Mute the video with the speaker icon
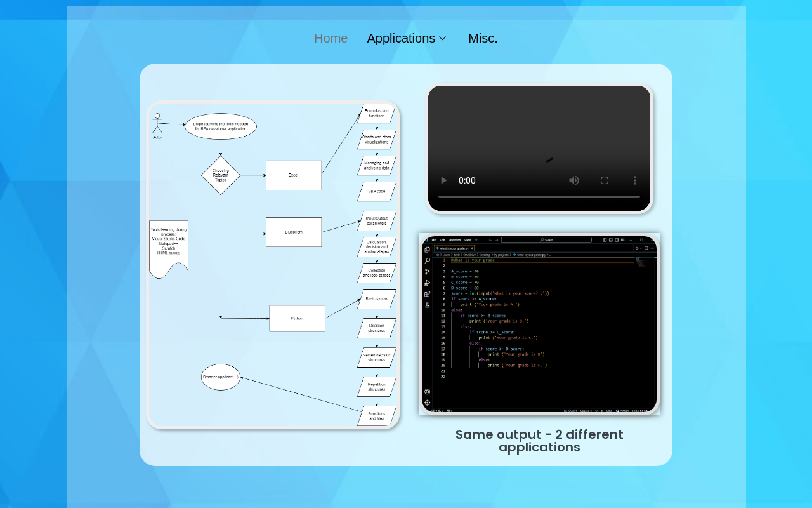 (573, 180)
